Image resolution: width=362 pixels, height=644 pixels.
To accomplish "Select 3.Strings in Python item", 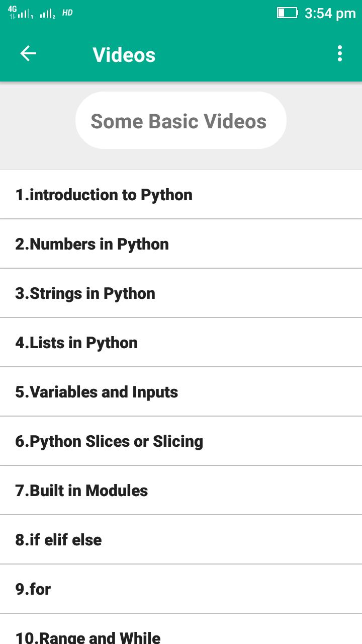I will pos(181,293).
